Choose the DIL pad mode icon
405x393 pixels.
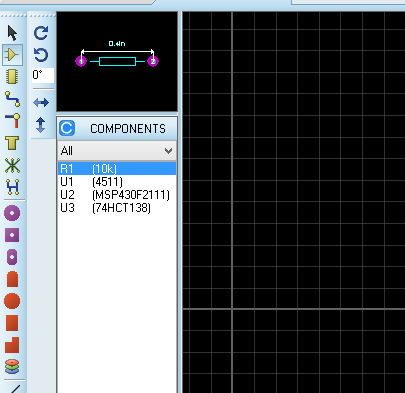[12, 257]
